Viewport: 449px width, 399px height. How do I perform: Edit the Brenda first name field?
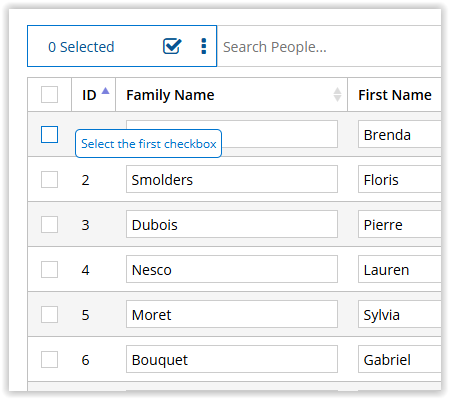400,134
